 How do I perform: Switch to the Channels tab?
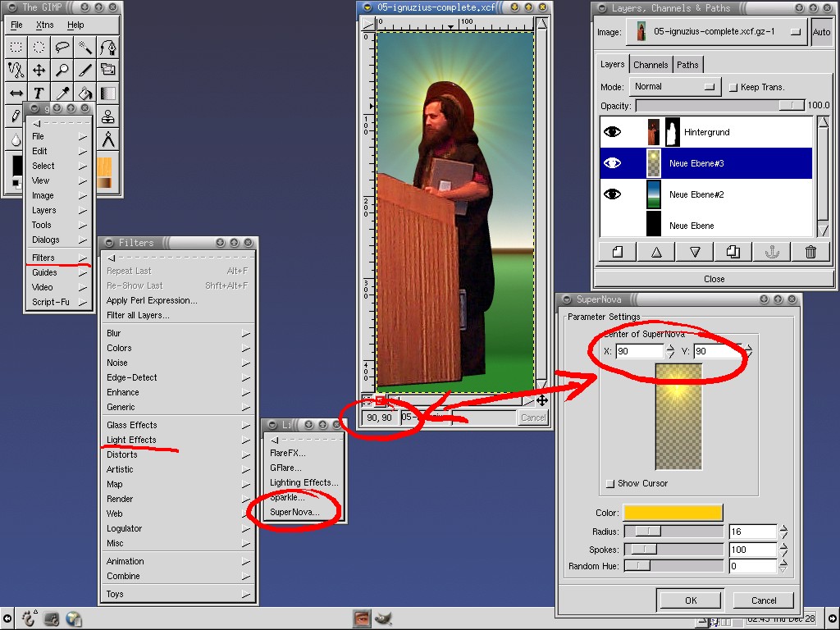click(x=651, y=65)
